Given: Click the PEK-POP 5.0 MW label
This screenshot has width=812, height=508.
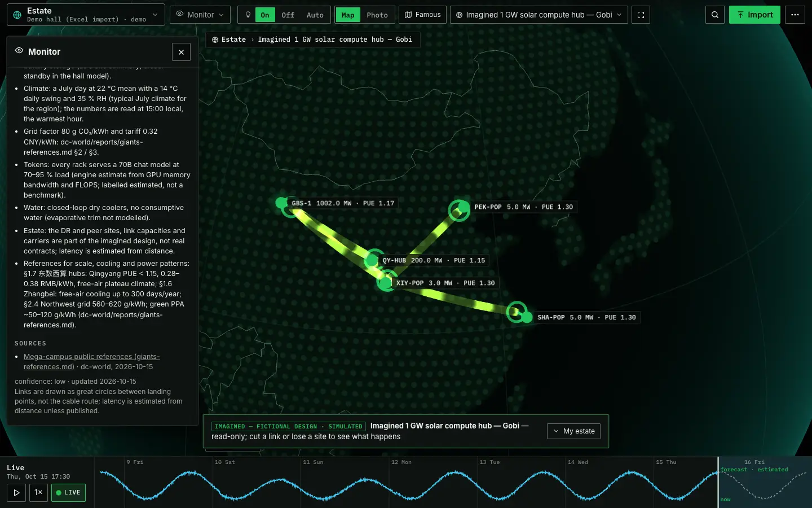Looking at the screenshot, I should (x=523, y=207).
